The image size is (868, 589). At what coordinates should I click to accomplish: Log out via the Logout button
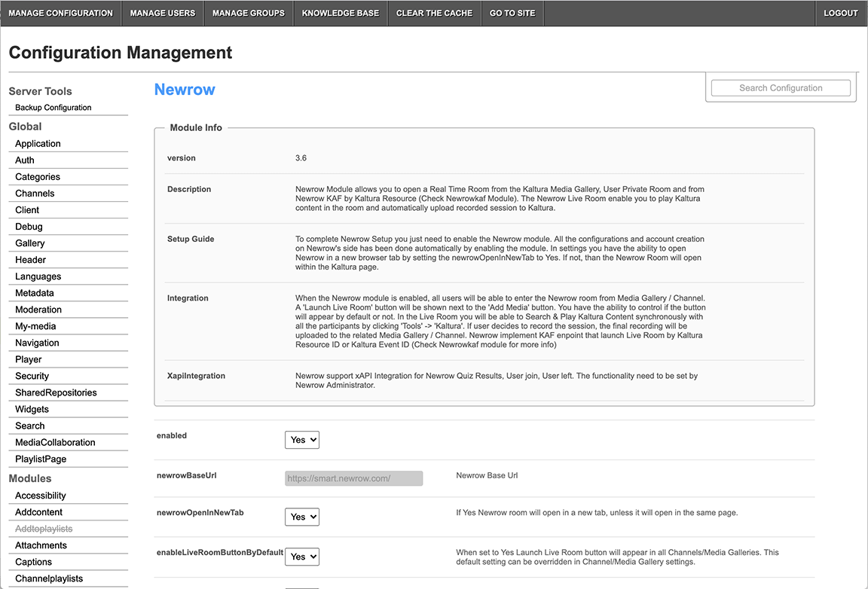pyautogui.click(x=840, y=13)
